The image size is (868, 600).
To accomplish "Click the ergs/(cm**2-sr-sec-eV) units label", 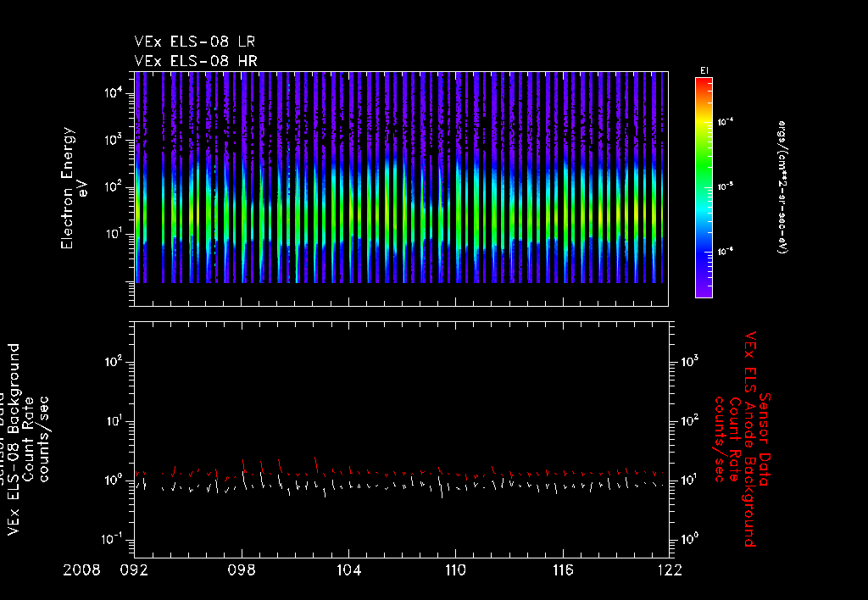I will 782,187.
